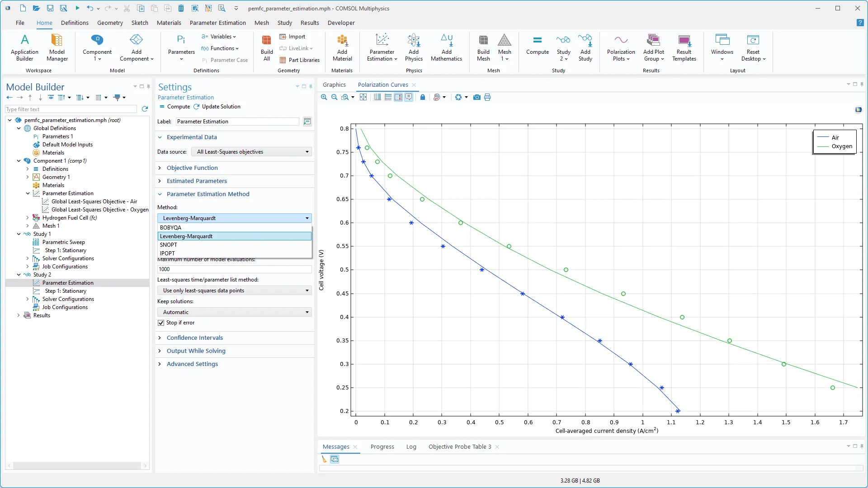The image size is (868, 488).
Task: Switch to the Graphics tab
Action: [334, 84]
